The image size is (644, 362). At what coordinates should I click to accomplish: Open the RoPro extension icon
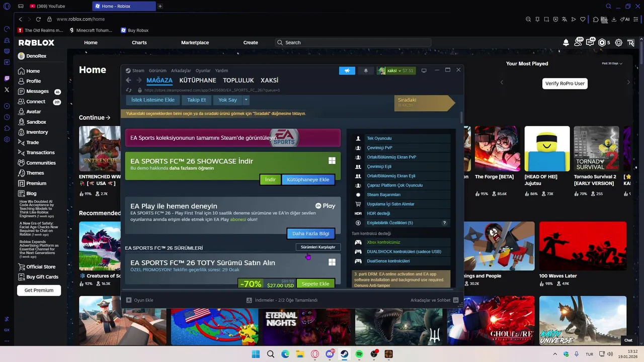(x=632, y=43)
